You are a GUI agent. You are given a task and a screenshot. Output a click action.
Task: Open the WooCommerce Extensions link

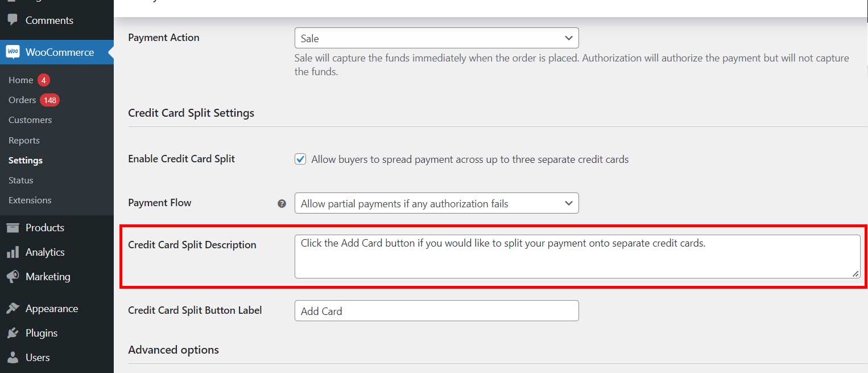click(30, 200)
